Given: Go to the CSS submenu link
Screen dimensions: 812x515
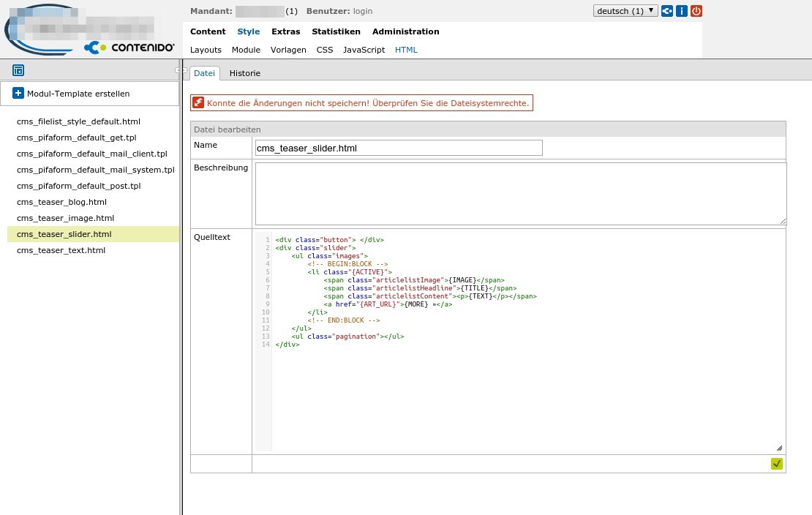Looking at the screenshot, I should pyautogui.click(x=324, y=50).
